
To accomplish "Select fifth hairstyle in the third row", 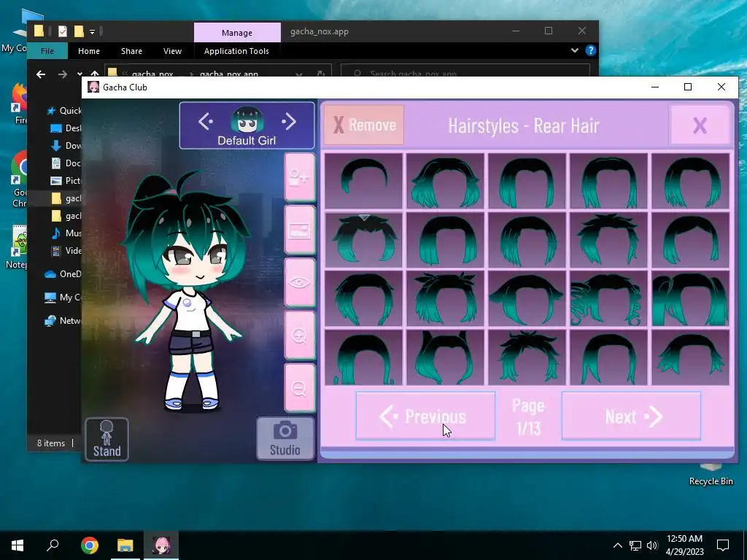I will point(690,298).
